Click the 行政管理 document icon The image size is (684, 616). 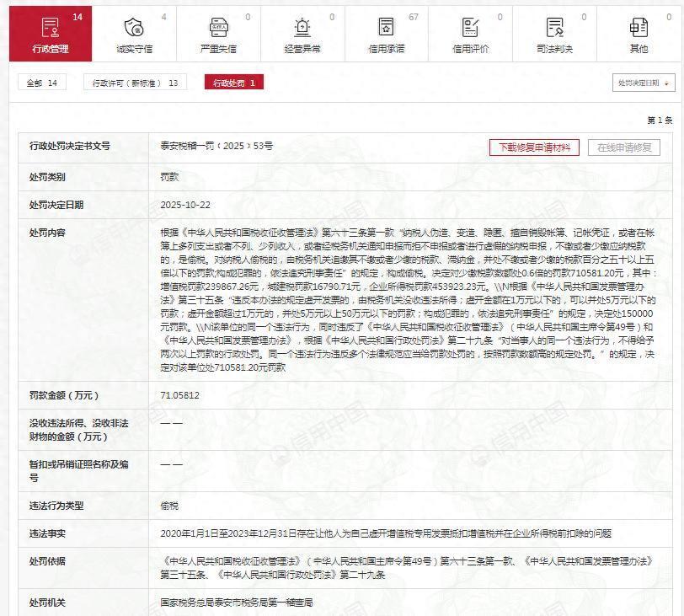[x=52, y=27]
